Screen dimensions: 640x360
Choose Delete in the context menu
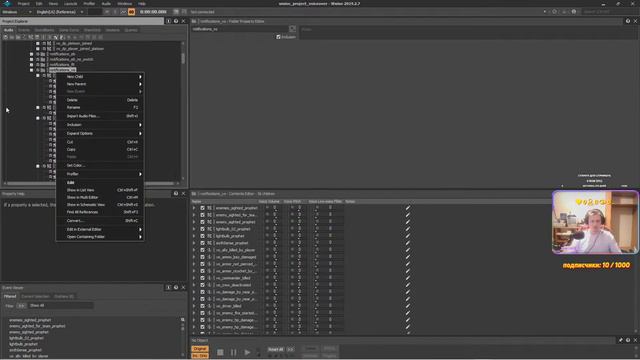(100, 100)
